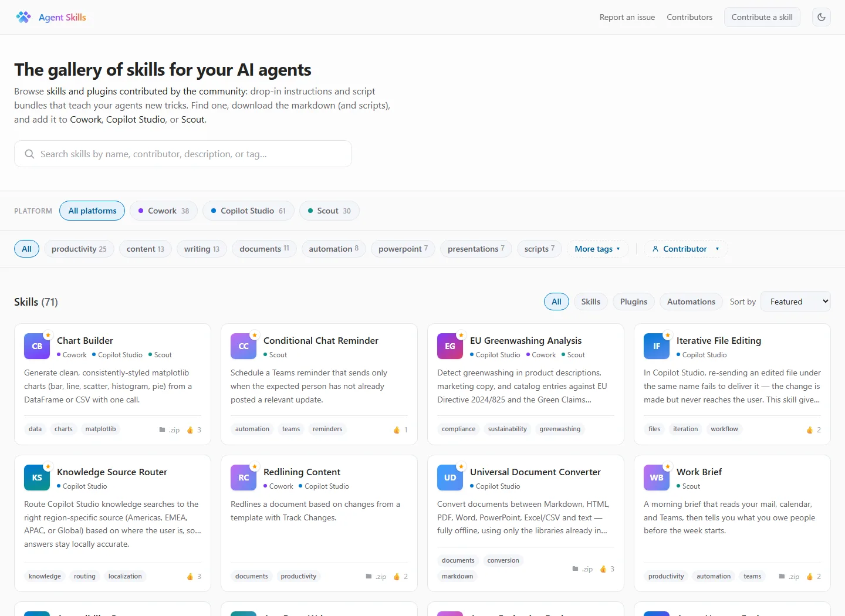Click the matplotlib tag on Chart Builder
The image size is (845, 616).
click(x=100, y=429)
